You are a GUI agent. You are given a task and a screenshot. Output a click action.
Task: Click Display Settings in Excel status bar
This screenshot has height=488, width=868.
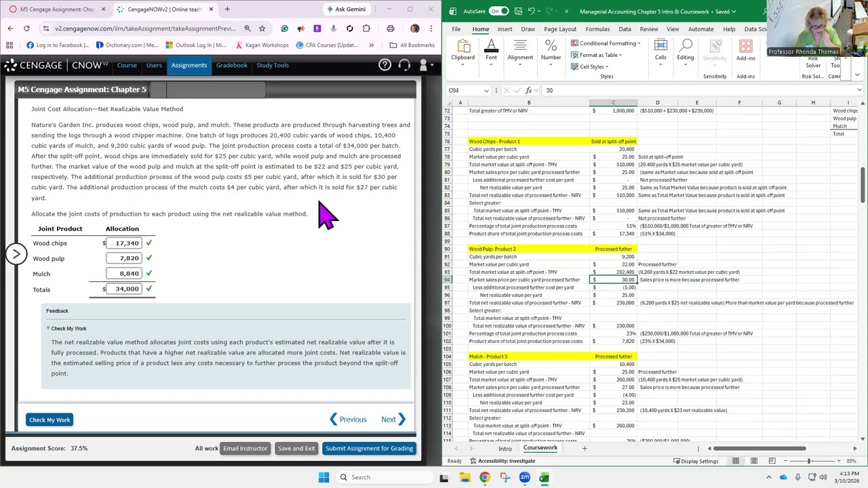696,461
